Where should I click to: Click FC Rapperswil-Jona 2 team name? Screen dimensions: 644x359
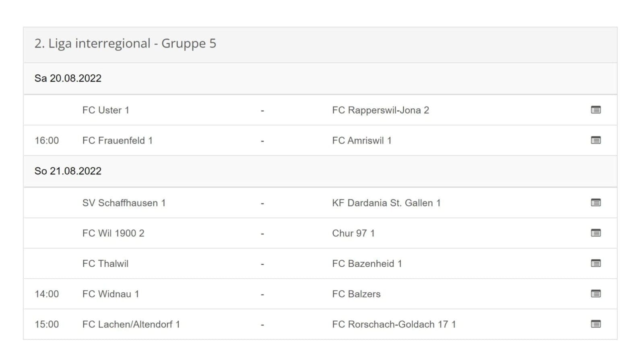tap(380, 110)
